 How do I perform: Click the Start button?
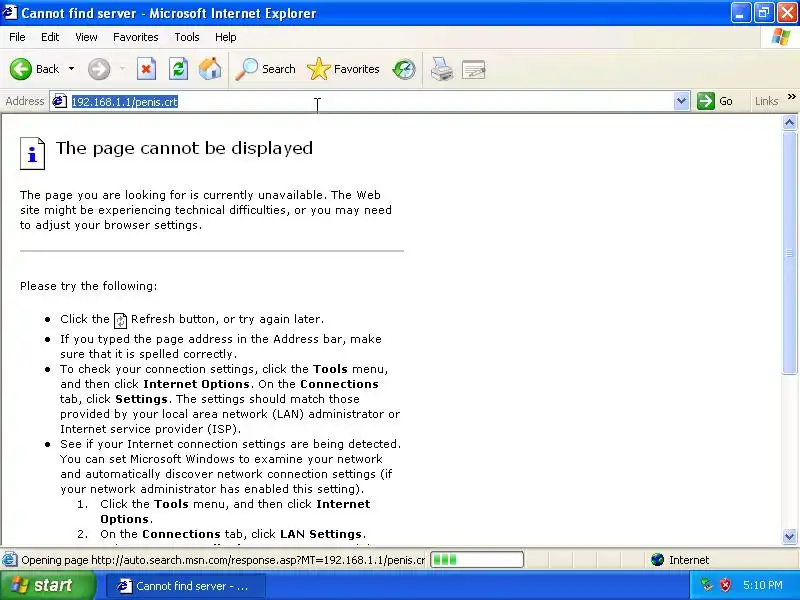[47, 585]
